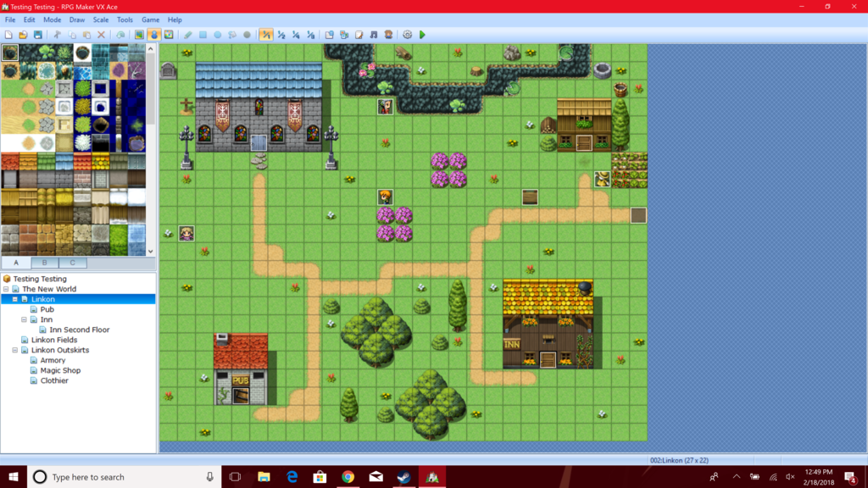Toggle Event editing mode button
This screenshot has height=488, width=868.
click(x=154, y=35)
